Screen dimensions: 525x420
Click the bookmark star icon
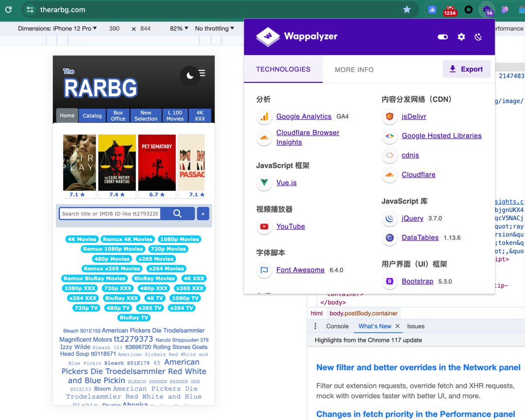(x=407, y=9)
